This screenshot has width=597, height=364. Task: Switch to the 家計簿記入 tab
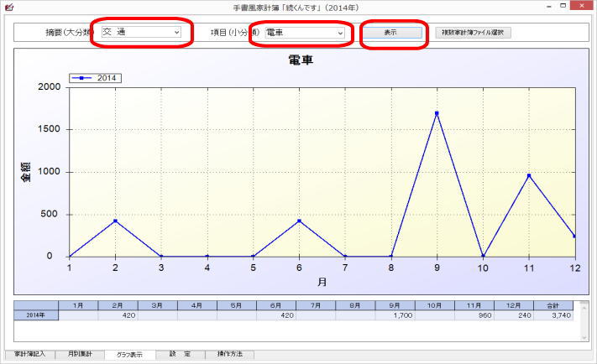tap(29, 355)
